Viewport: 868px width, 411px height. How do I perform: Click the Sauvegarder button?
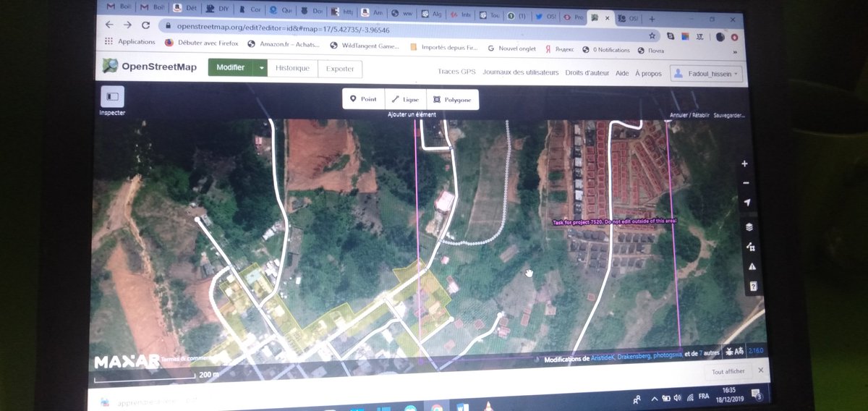729,115
